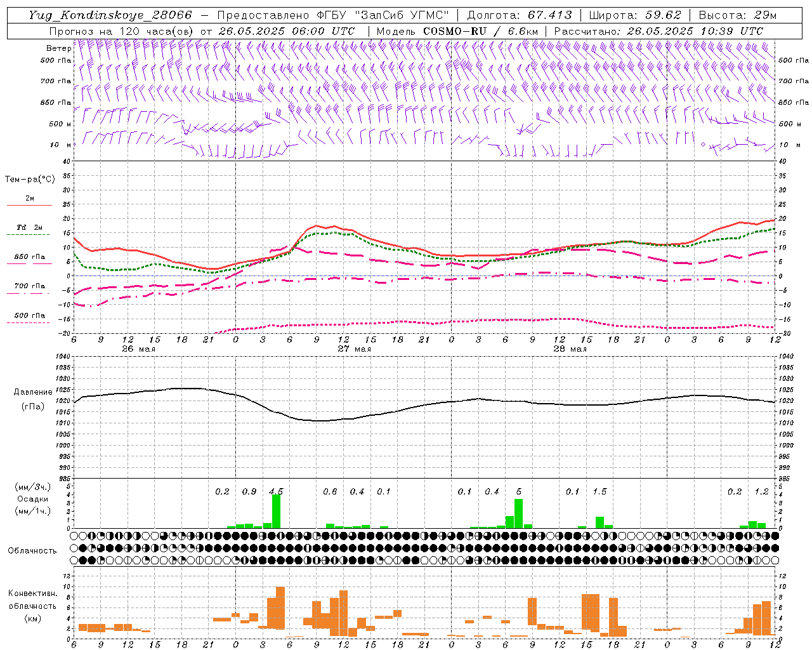Click the model name COSMO-RU
Image resolution: width=812 pixels, height=650 pixels.
click(x=455, y=31)
